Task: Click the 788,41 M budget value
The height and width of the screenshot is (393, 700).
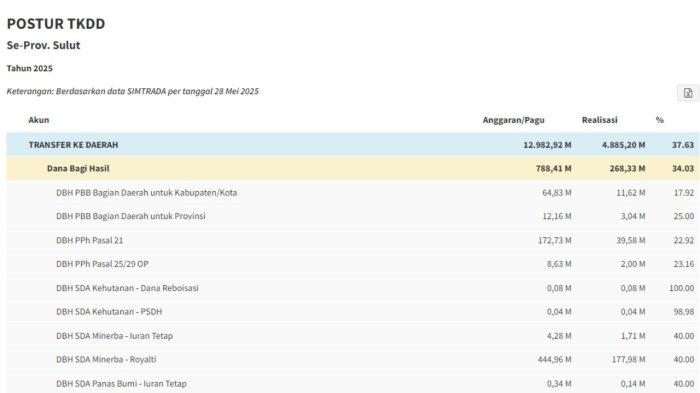Action: (554, 168)
